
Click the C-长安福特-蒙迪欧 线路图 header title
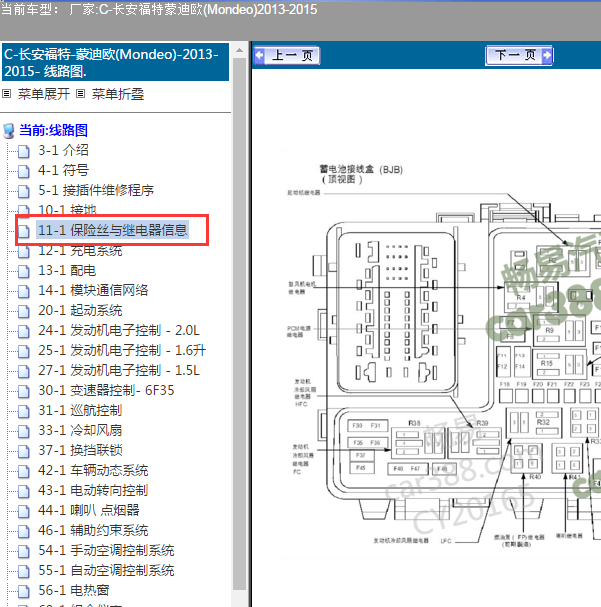click(115, 62)
